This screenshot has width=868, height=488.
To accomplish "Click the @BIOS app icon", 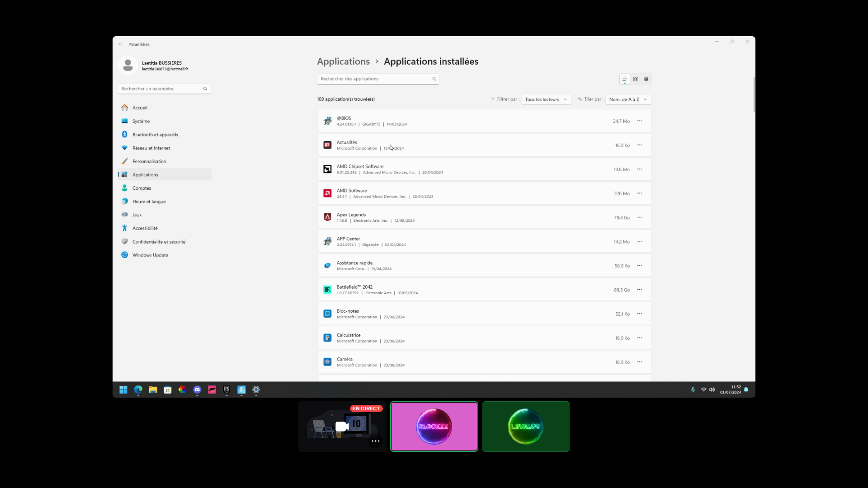I will point(327,121).
